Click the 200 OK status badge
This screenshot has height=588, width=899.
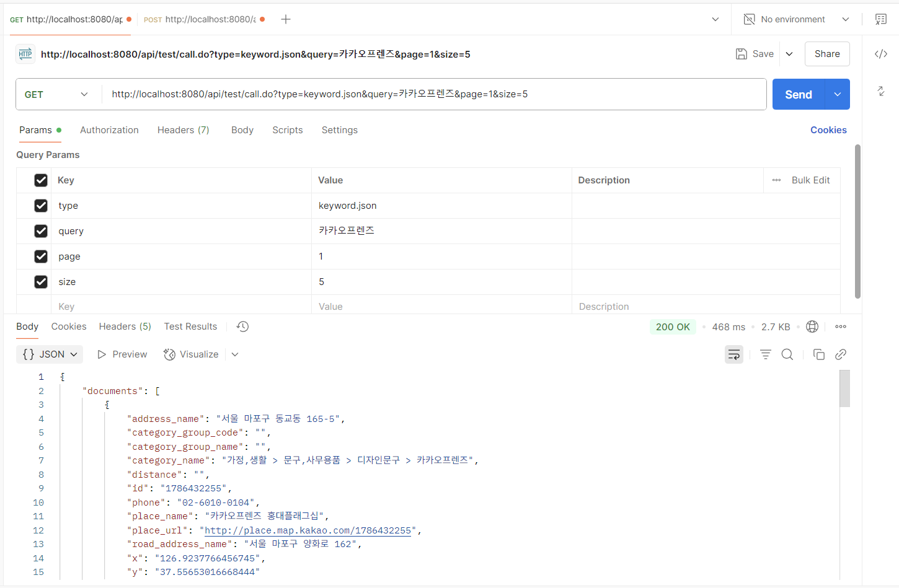click(x=673, y=327)
